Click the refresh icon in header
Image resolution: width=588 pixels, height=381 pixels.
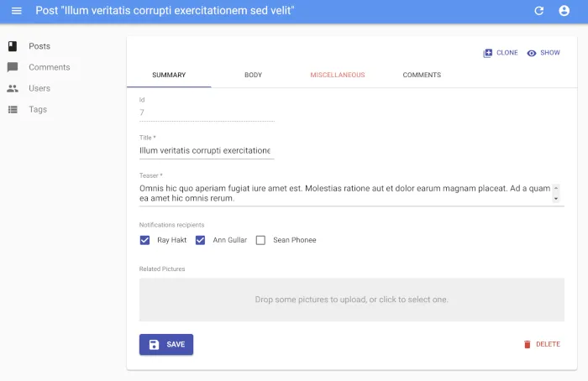coord(539,11)
